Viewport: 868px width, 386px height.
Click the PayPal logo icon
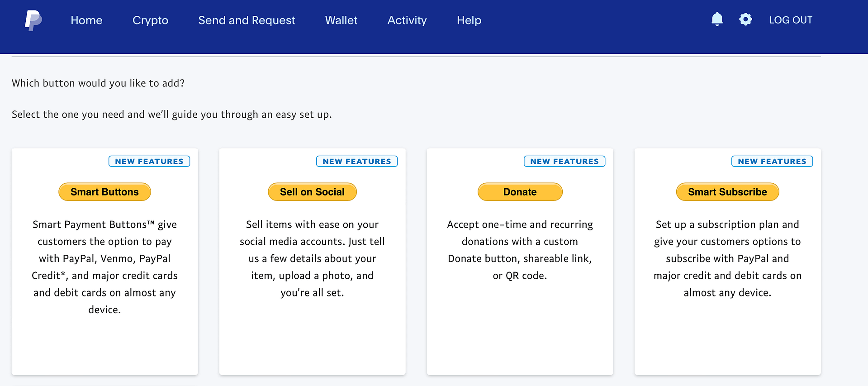pos(33,20)
